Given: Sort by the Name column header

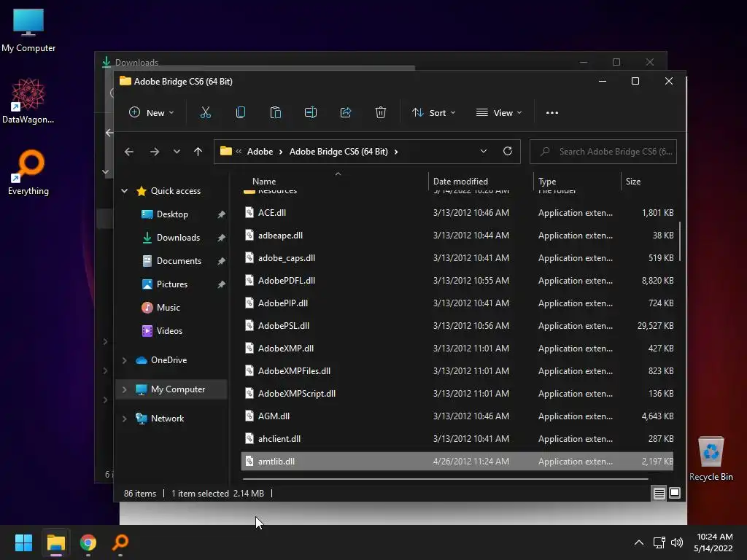Looking at the screenshot, I should point(264,182).
